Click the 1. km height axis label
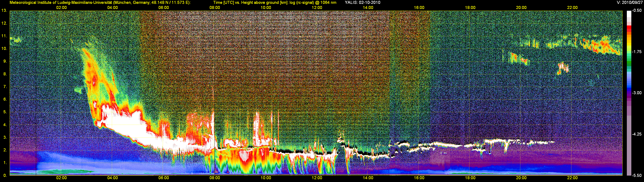 5,163
